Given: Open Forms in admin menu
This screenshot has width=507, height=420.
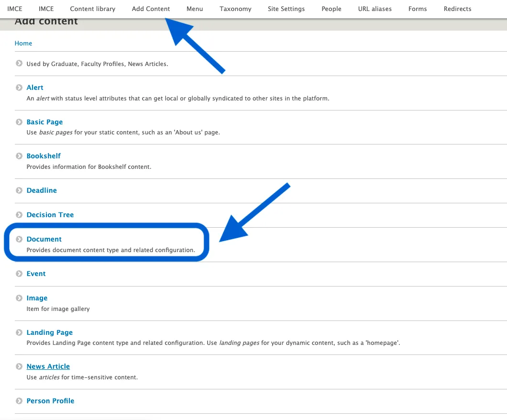Looking at the screenshot, I should pyautogui.click(x=418, y=9).
